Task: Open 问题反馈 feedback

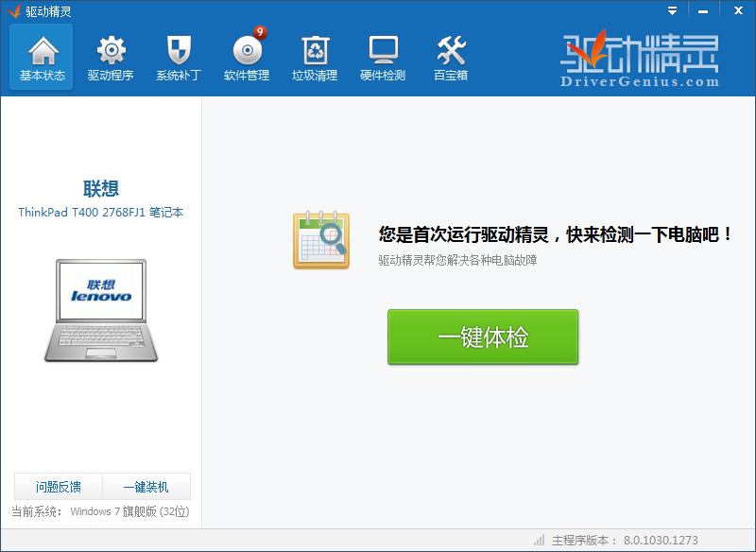Action: (59, 487)
